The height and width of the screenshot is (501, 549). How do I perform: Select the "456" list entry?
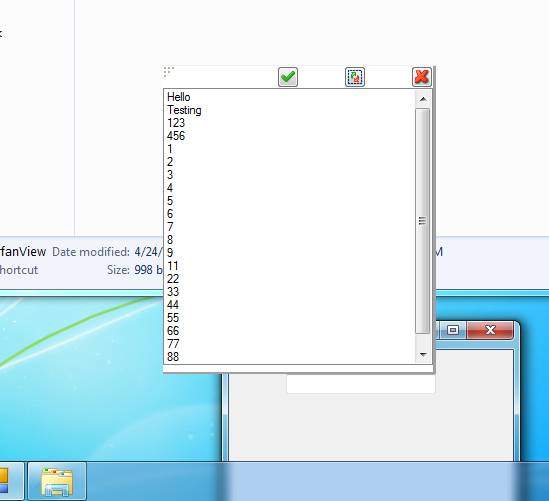click(x=290, y=136)
